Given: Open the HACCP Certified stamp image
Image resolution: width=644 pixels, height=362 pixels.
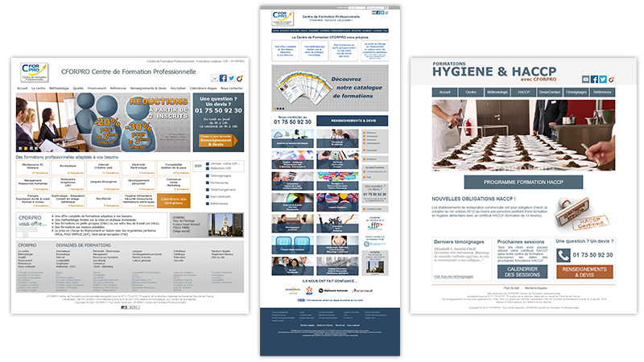Looking at the screenshot, I should click(x=580, y=215).
